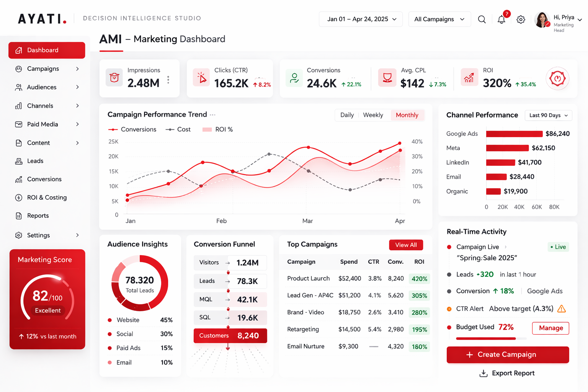Image resolution: width=588 pixels, height=392 pixels.
Task: Toggle ROI % visibility in chart legend
Action: [x=217, y=129]
